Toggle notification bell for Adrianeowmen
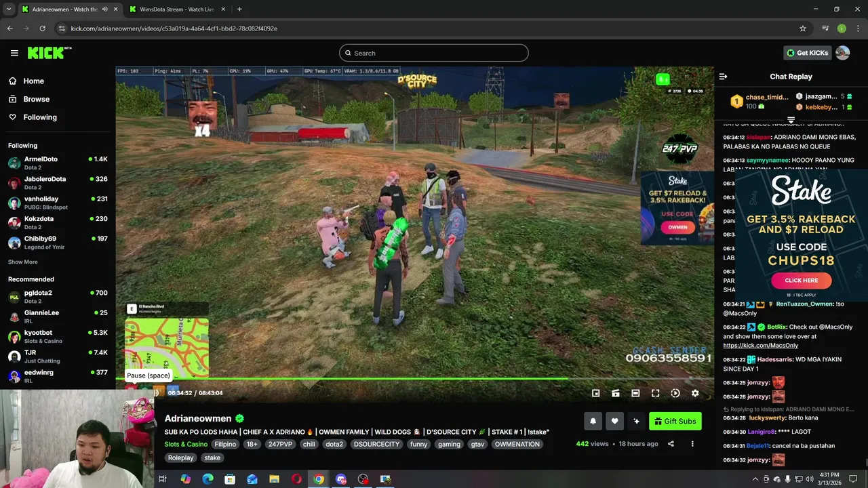The image size is (868, 488). (x=593, y=421)
